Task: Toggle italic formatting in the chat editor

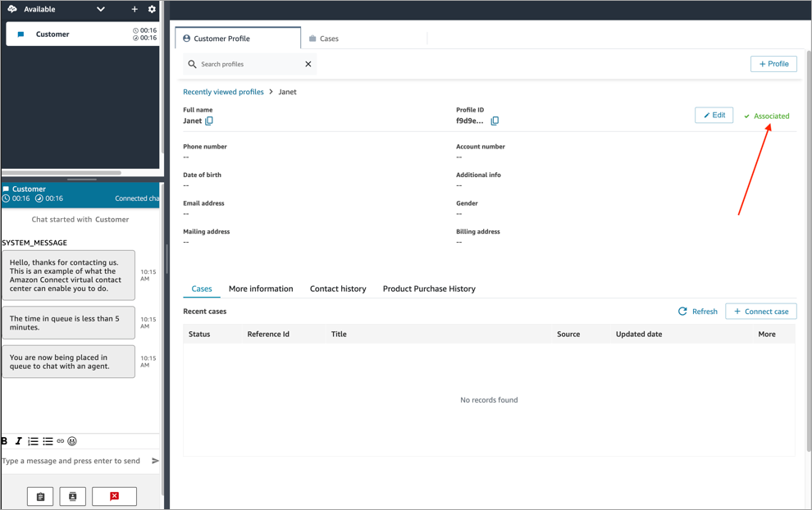Action: click(x=18, y=441)
